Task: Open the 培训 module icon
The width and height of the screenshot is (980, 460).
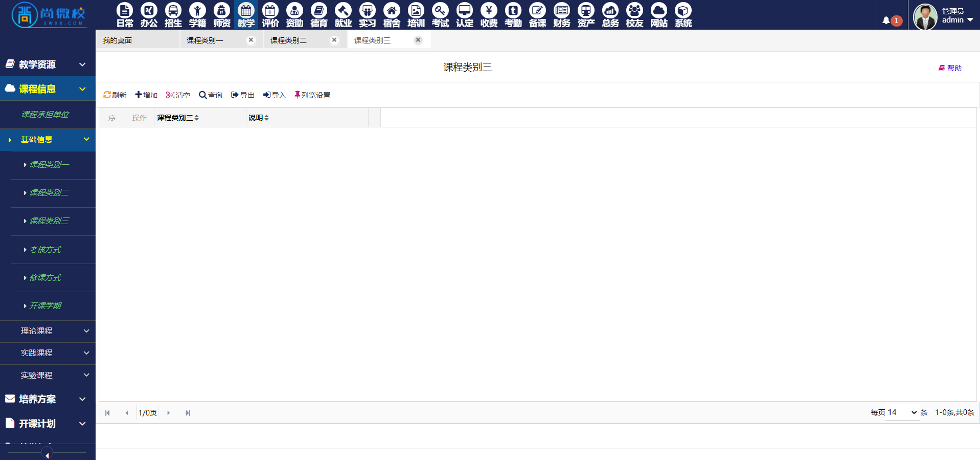Action: [x=416, y=15]
